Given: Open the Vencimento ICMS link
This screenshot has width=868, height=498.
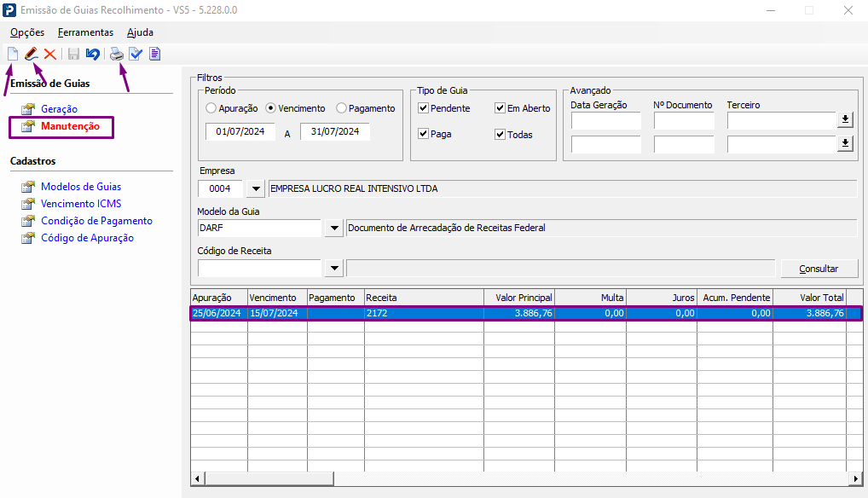Looking at the screenshot, I should (81, 204).
